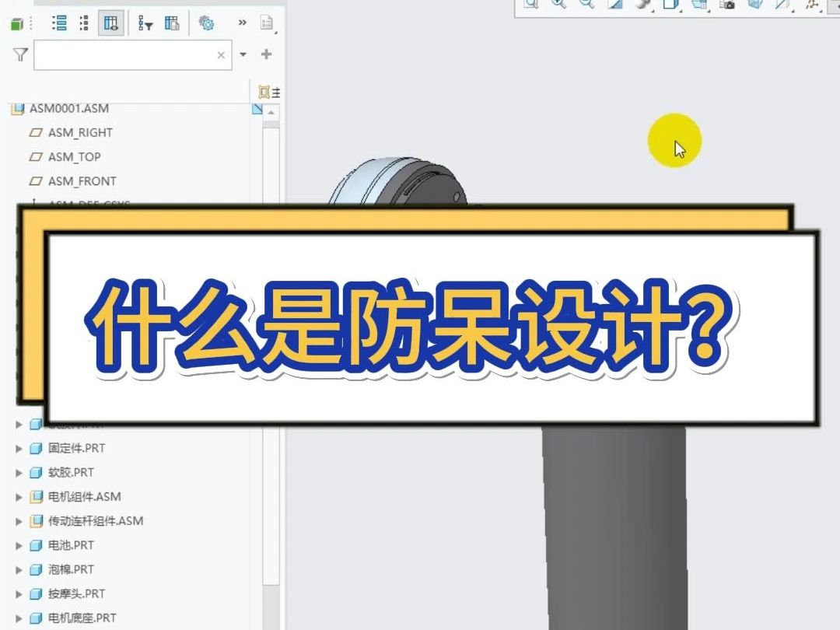The height and width of the screenshot is (630, 840).
Task: Select 软胶.PRT in the tree
Action: 71,473
